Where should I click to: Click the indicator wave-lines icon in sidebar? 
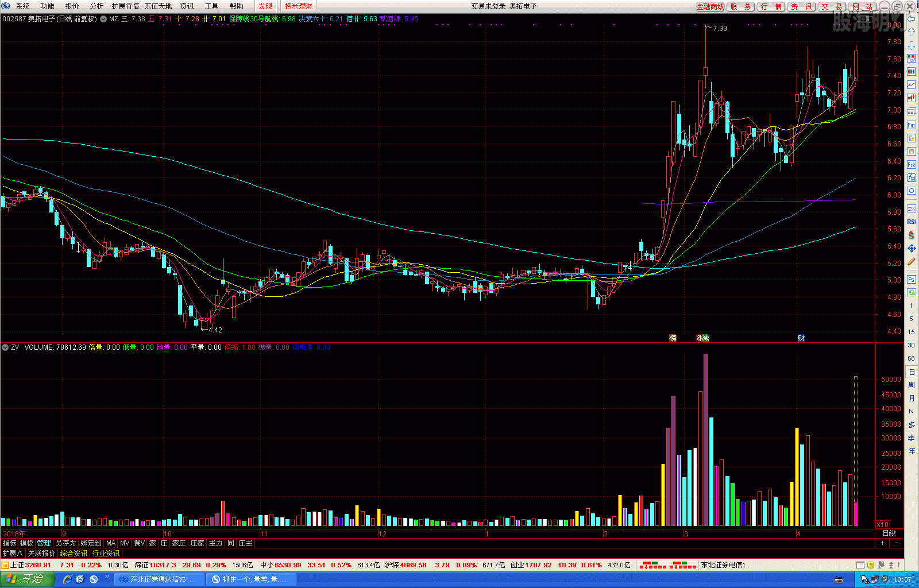tap(912, 208)
